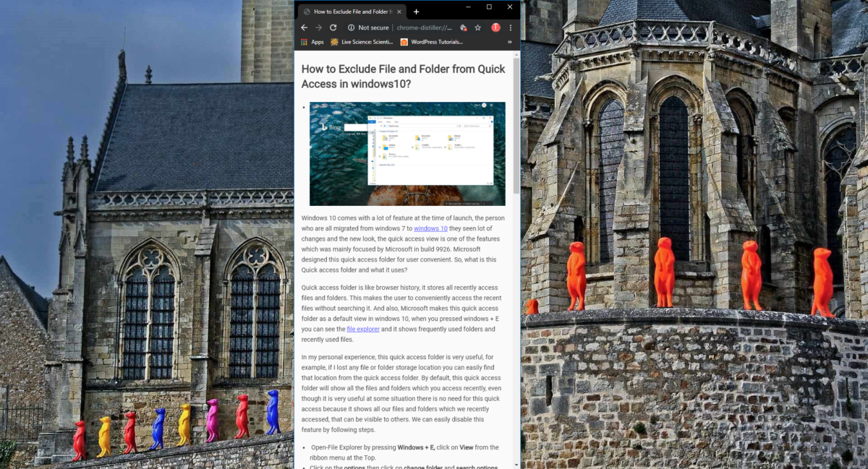Image resolution: width=868 pixels, height=469 pixels.
Task: Click the Not secure site info icon
Action: point(351,27)
